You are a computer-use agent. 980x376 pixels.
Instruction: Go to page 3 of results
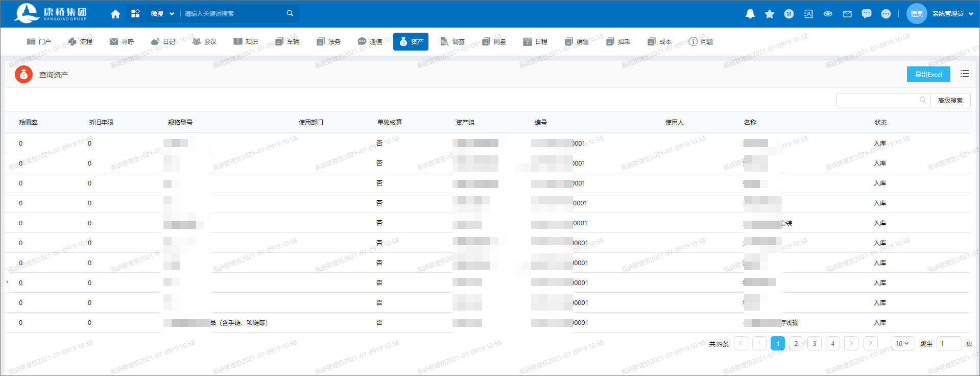click(814, 343)
